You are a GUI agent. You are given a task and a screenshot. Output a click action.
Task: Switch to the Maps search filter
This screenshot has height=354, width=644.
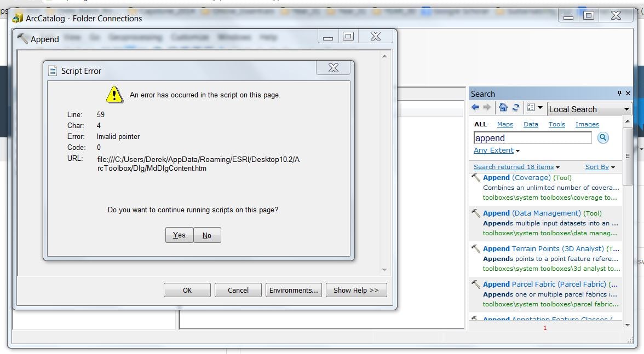(x=505, y=124)
